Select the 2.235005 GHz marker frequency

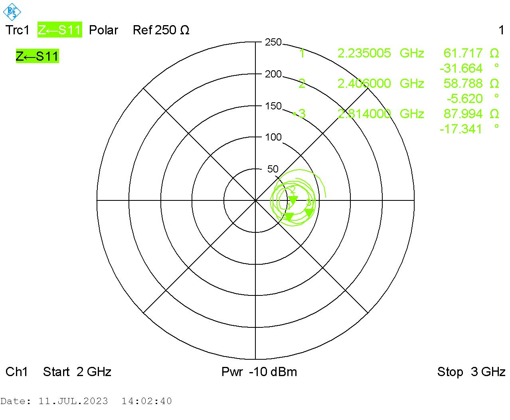[x=381, y=53]
